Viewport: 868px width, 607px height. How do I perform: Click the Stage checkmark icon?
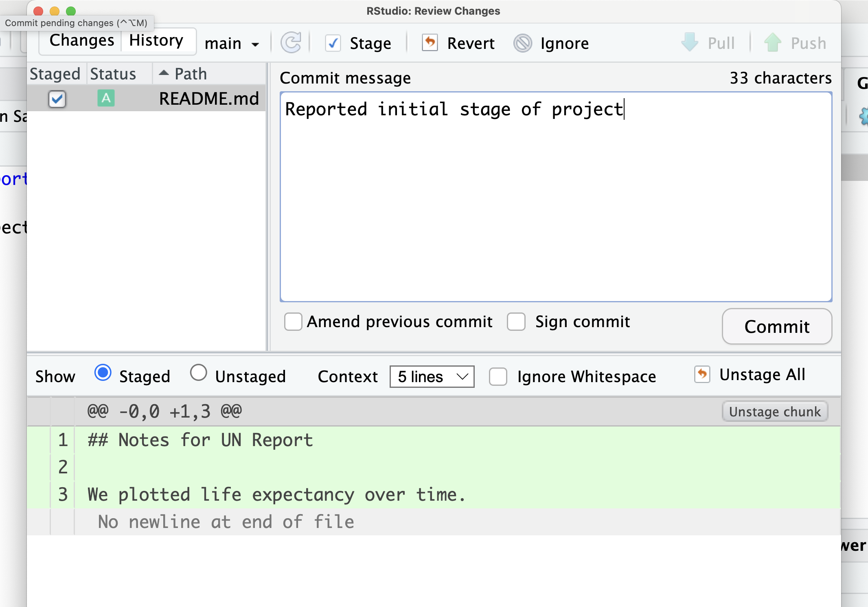[333, 43]
